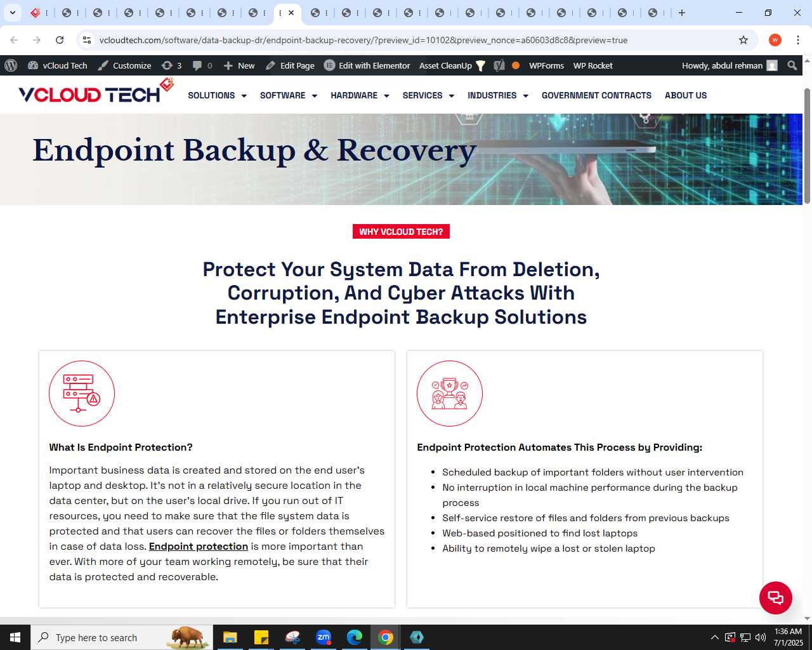Screen dimensions: 812x650
Task: Click the browser Forward arrow
Action: [x=37, y=40]
